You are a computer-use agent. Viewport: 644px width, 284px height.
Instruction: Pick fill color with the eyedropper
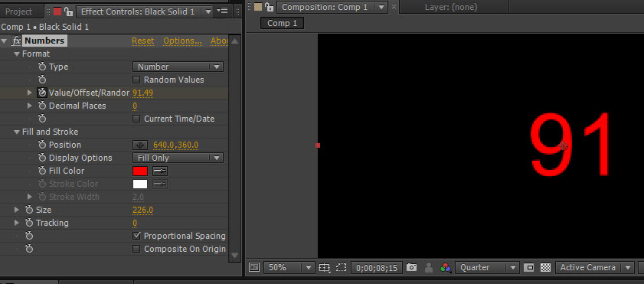[160, 171]
